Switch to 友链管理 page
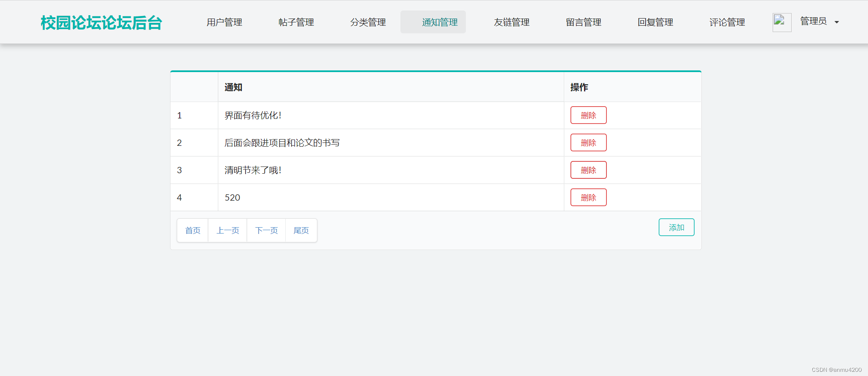This screenshot has height=376, width=868. 512,22
